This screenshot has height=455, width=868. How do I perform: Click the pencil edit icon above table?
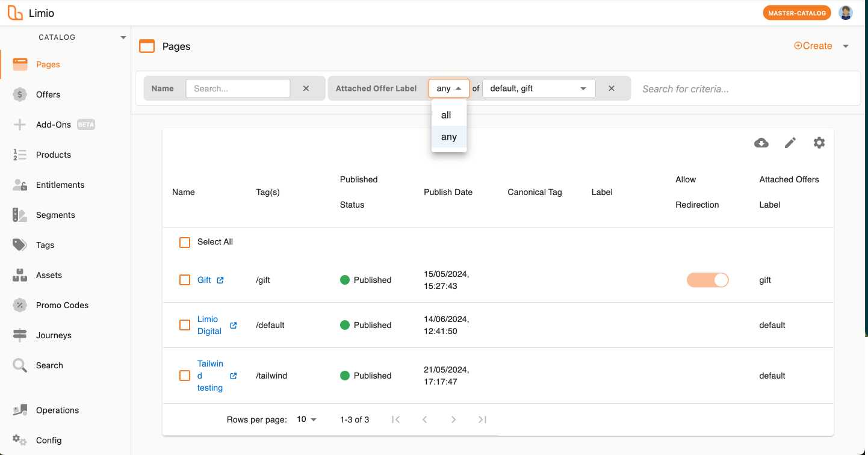(790, 143)
